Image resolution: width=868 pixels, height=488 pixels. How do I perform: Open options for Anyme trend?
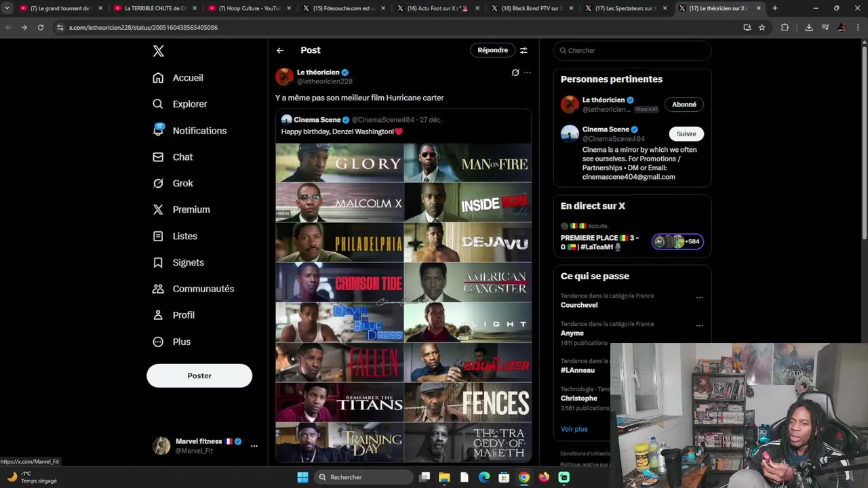coord(699,325)
